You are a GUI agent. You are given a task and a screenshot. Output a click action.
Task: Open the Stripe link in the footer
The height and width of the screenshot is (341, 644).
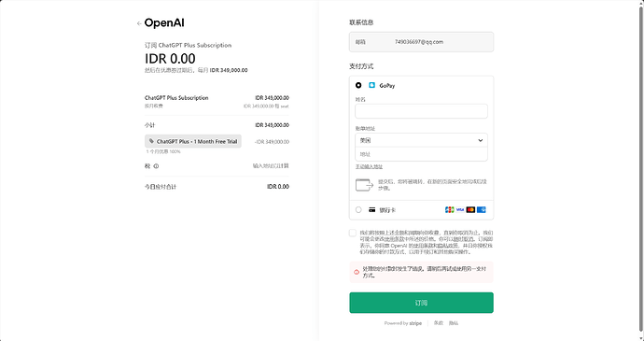pos(403,323)
